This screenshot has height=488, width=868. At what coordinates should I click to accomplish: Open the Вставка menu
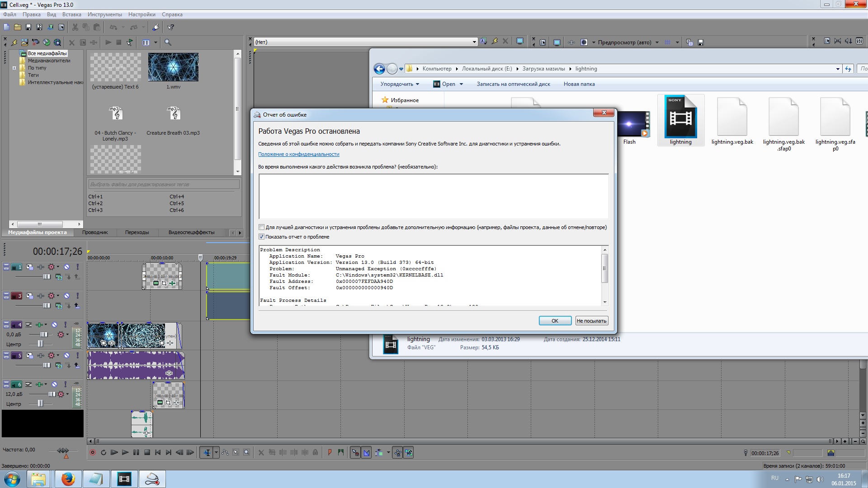tap(71, 14)
